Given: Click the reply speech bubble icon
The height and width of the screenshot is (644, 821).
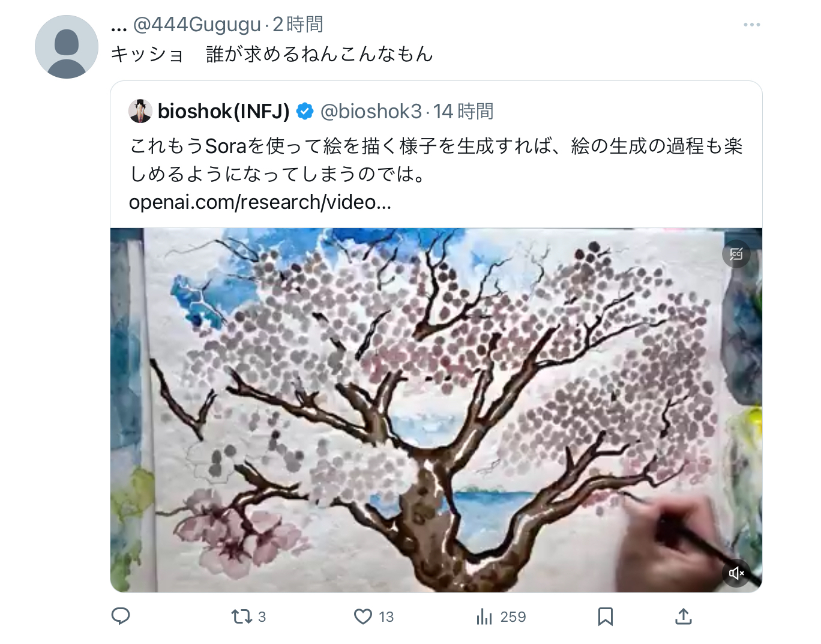Looking at the screenshot, I should (x=121, y=616).
